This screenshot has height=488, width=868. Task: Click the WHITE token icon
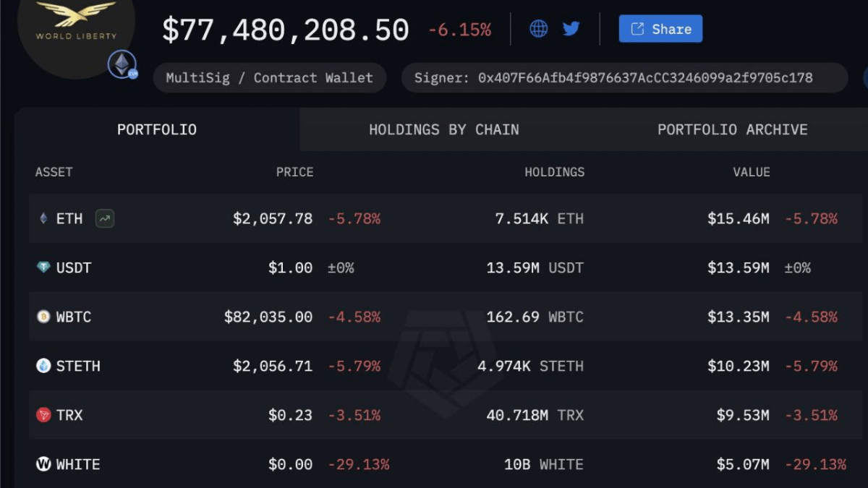click(43, 464)
